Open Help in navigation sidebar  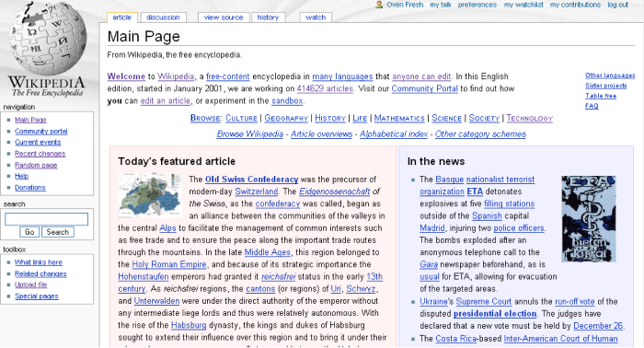[x=21, y=176]
